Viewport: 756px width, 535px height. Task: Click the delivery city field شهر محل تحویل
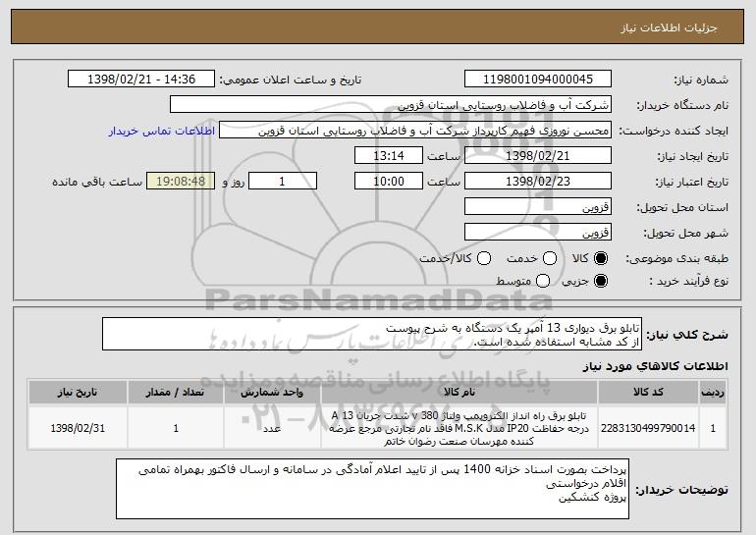pyautogui.click(x=538, y=233)
